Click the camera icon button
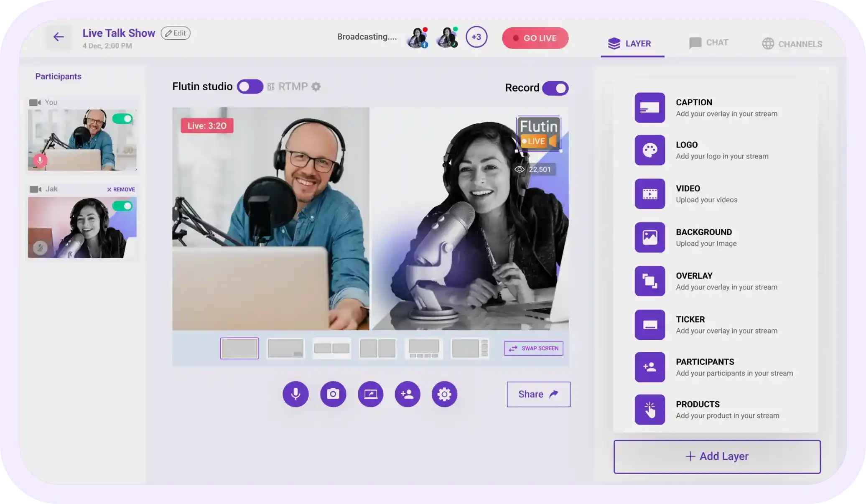Viewport: 866px width, 504px height. (333, 394)
